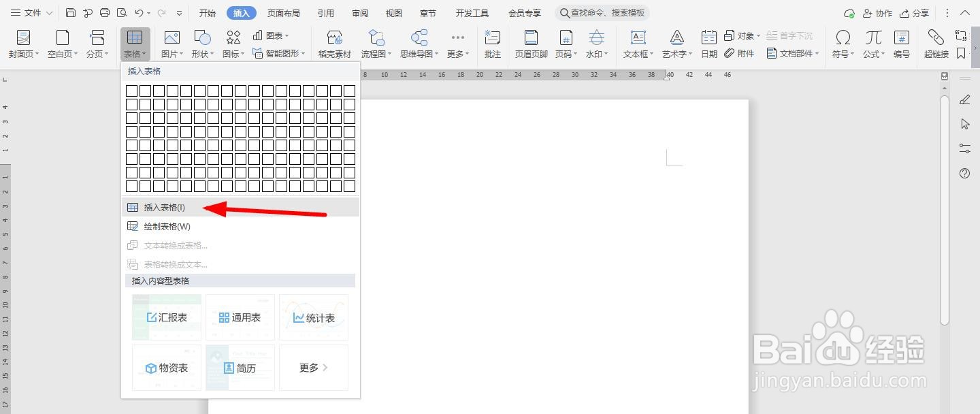
Task: Select the 简历 table template
Action: 240,368
